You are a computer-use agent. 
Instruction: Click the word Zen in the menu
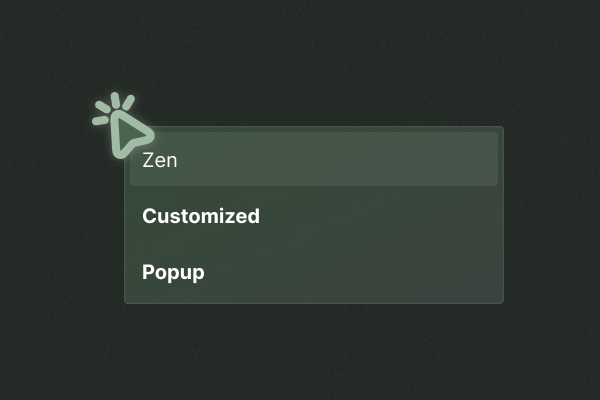pos(160,160)
